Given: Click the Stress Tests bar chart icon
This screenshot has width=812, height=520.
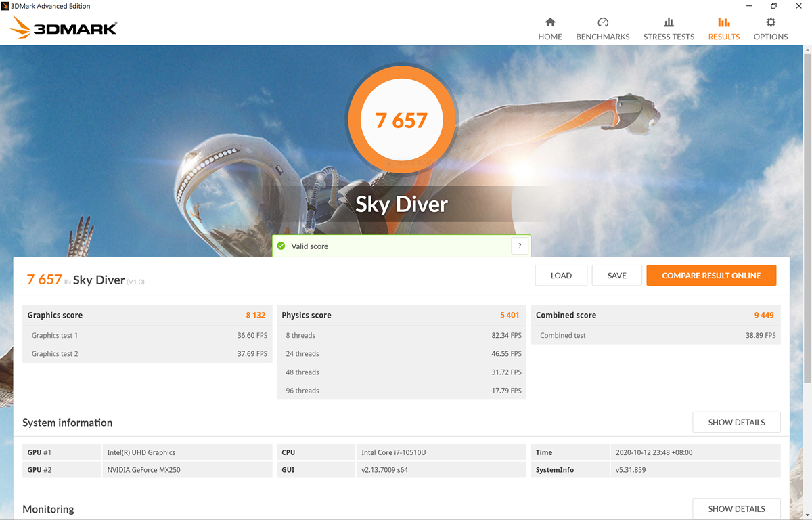Looking at the screenshot, I should click(669, 22).
